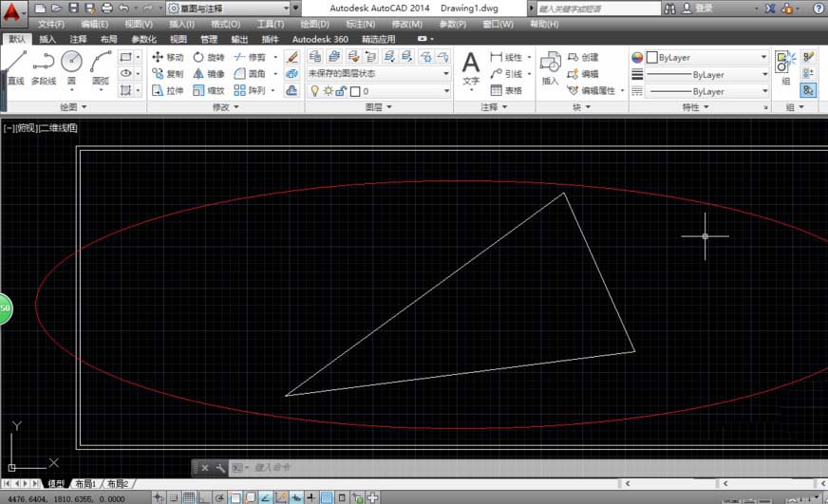
Task: Click the Scale (缩放) tool
Action: [x=209, y=91]
